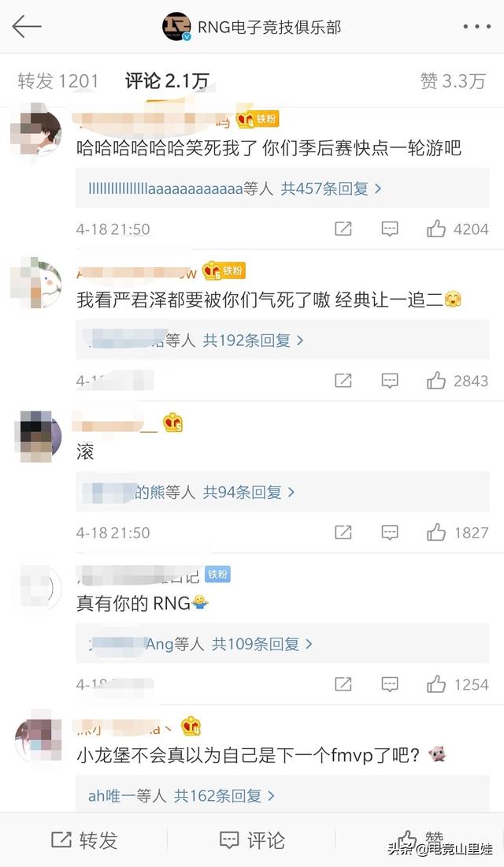
Task: Tap the share icon on the 4204-like comment
Action: (343, 229)
